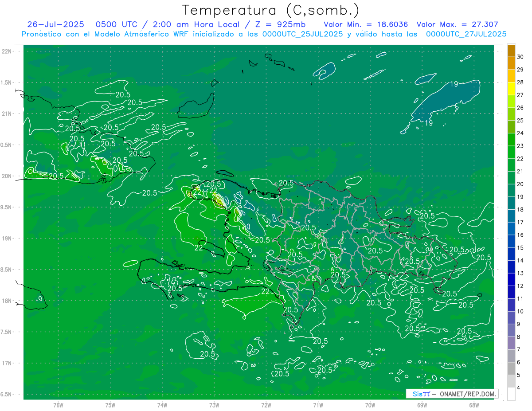Click the "1.5N" latitude axis label
The width and height of the screenshot is (532, 411).
click(7, 82)
